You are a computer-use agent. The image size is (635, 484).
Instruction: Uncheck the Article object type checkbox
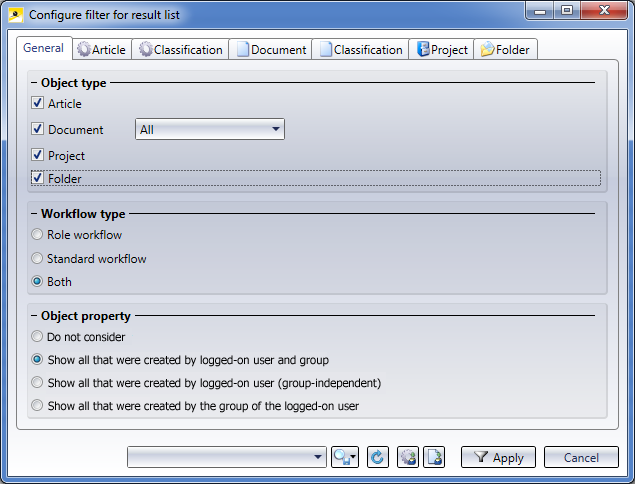point(38,103)
